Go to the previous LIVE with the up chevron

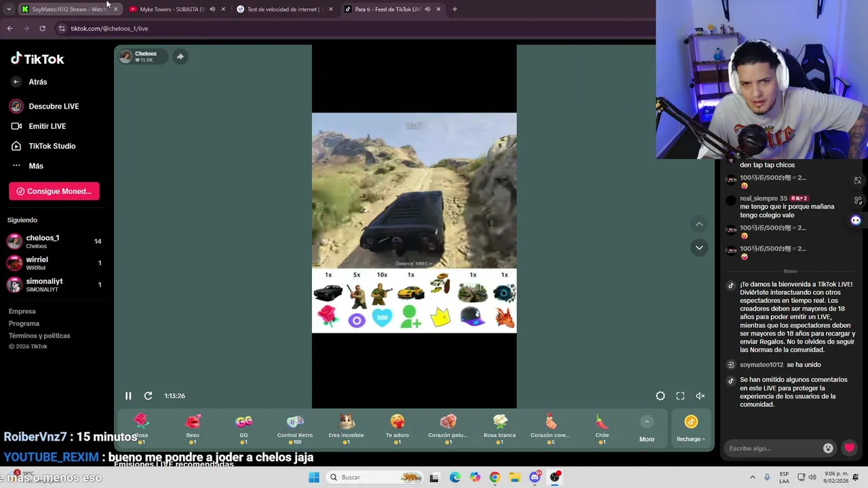(x=699, y=224)
